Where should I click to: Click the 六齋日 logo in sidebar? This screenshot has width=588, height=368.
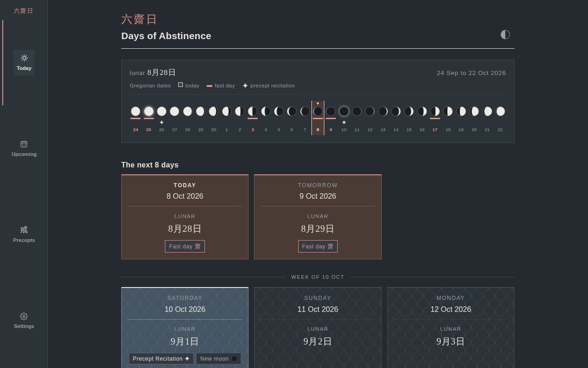[x=23, y=11]
